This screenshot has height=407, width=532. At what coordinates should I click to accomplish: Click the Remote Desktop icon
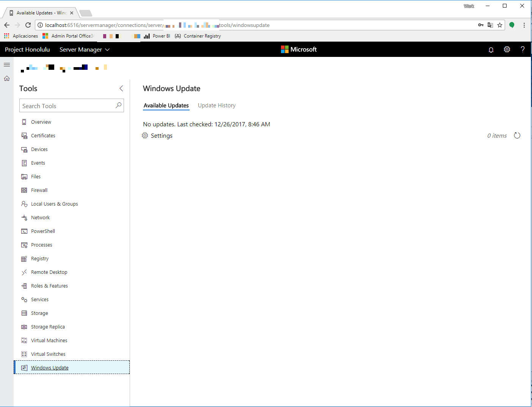coord(24,272)
